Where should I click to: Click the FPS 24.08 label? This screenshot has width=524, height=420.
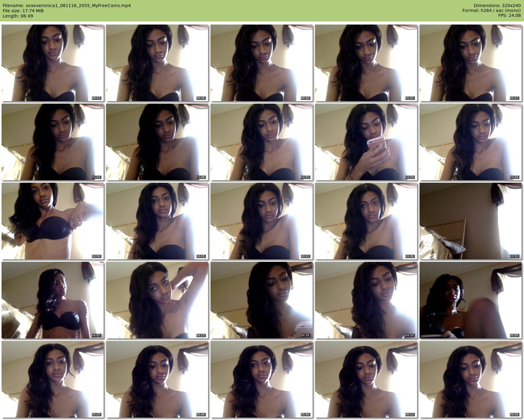click(x=509, y=16)
